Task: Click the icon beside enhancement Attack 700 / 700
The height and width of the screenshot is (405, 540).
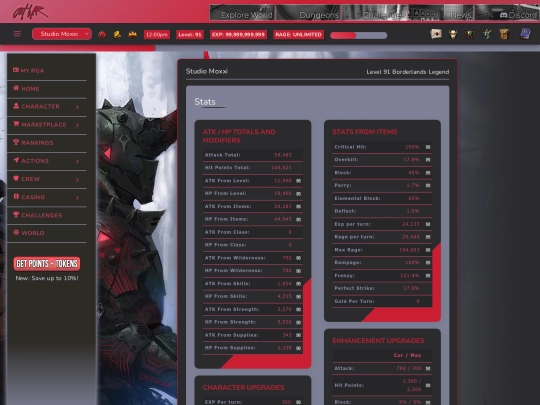Action: [428, 368]
